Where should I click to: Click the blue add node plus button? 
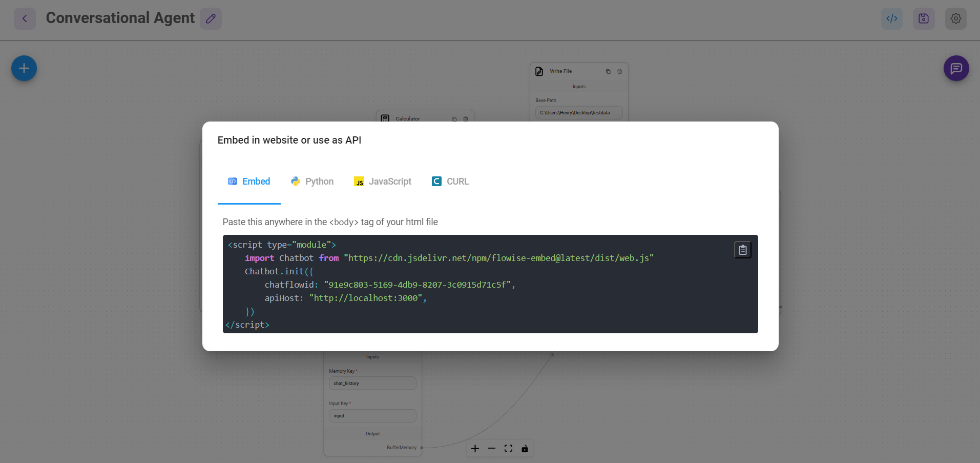pos(24,68)
